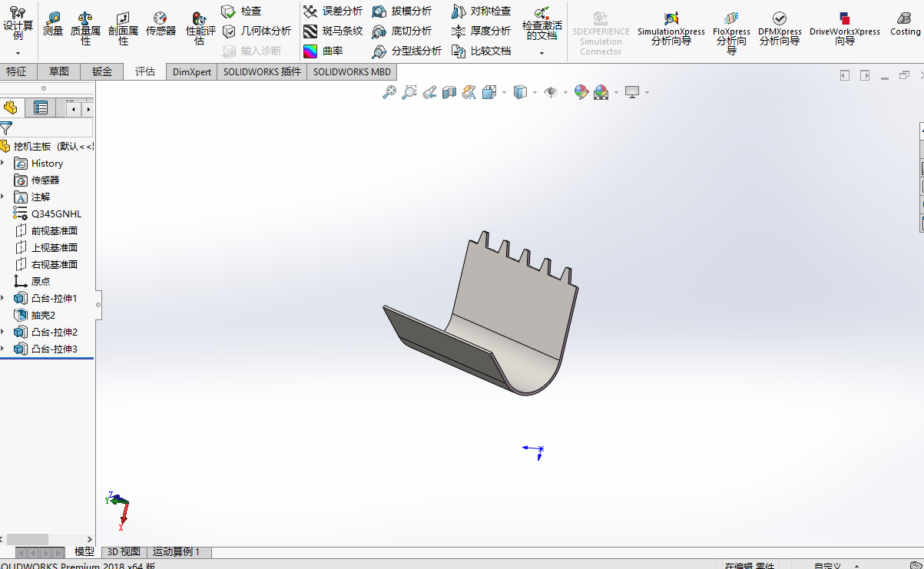Open 拔模分析 draft analysis
The height and width of the screenshot is (569, 924).
click(x=402, y=12)
